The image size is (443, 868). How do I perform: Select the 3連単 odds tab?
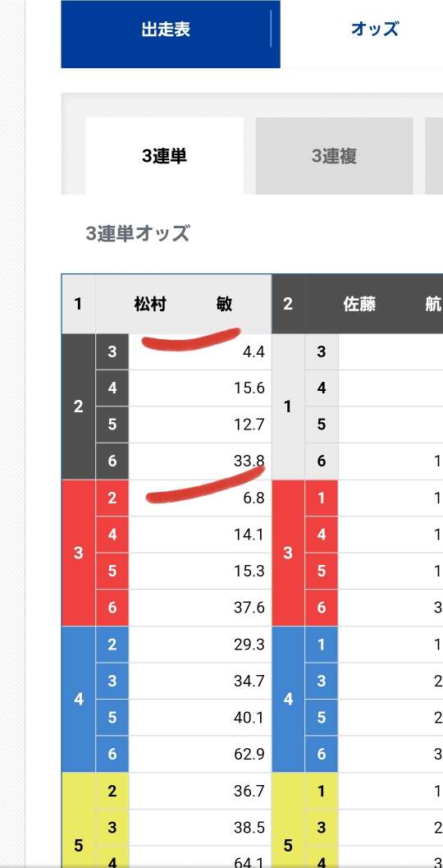[x=164, y=156]
